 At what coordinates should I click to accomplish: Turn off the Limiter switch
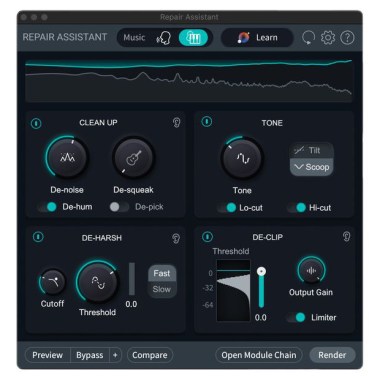pyautogui.click(x=296, y=317)
